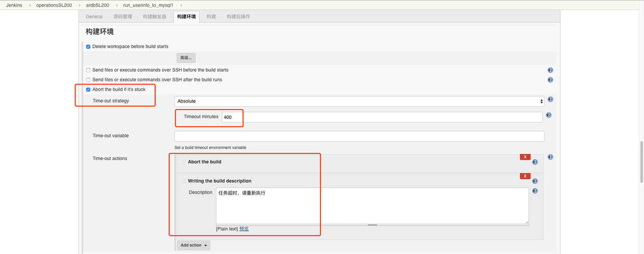Click the Time-out actions label
This screenshot has width=644, height=254.
coord(110,158)
